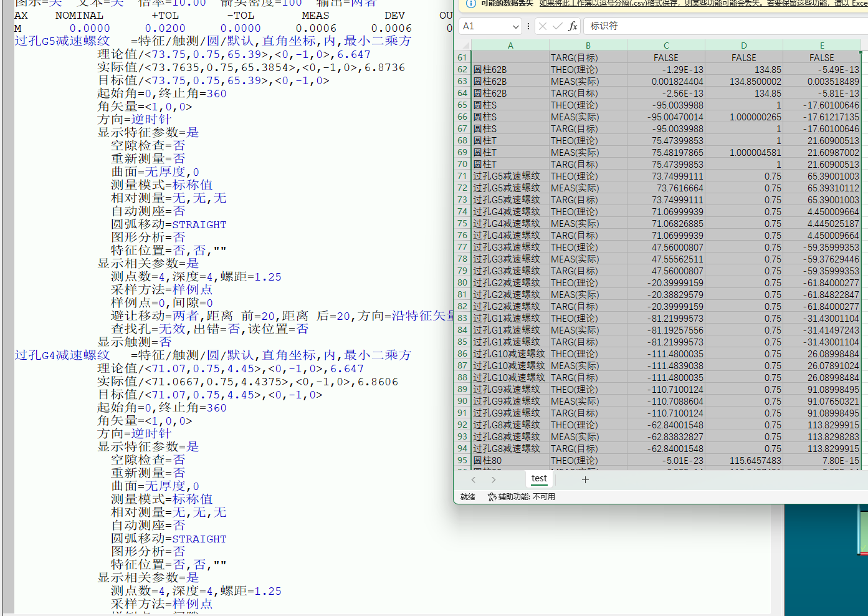868x616 pixels.
Task: Select row 95 header in Excel
Action: click(x=462, y=460)
